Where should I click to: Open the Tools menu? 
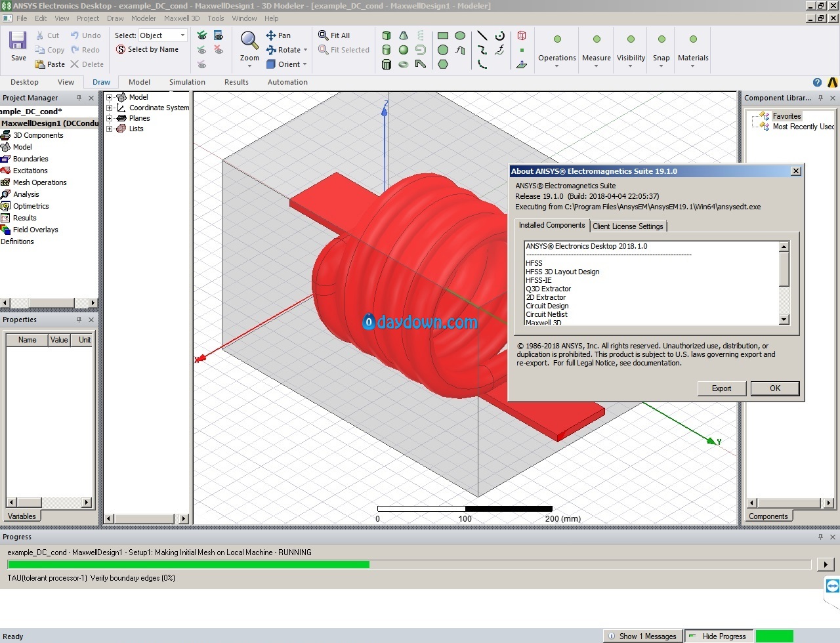point(216,18)
